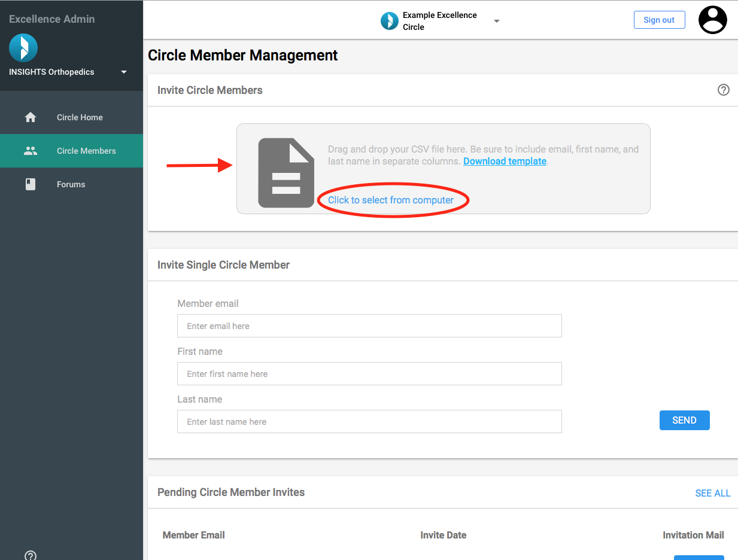738x560 pixels.
Task: Click the book icon beside Forums
Action: click(x=31, y=184)
